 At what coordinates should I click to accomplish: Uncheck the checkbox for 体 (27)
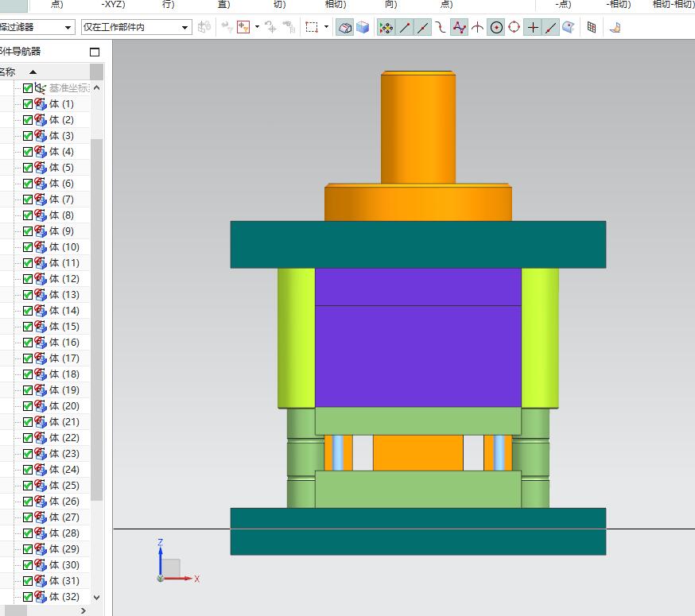(28, 517)
